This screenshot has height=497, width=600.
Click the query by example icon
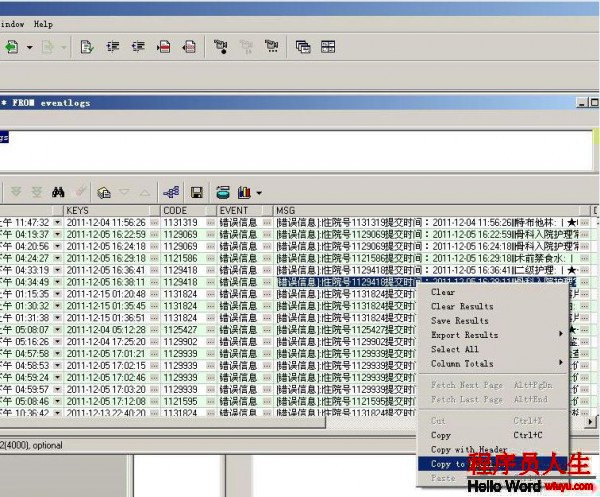[104, 192]
